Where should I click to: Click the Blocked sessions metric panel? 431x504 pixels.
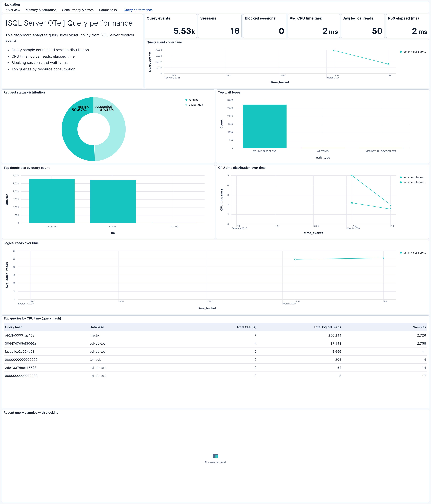click(x=264, y=26)
